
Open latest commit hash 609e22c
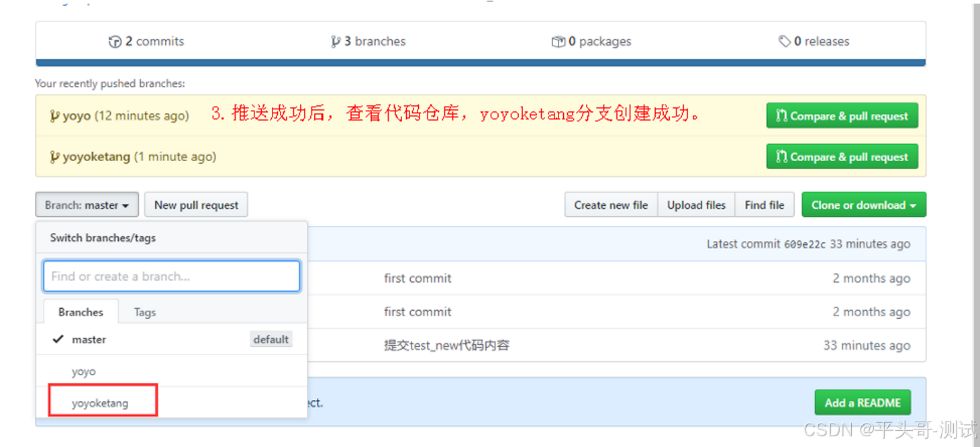[x=805, y=244]
